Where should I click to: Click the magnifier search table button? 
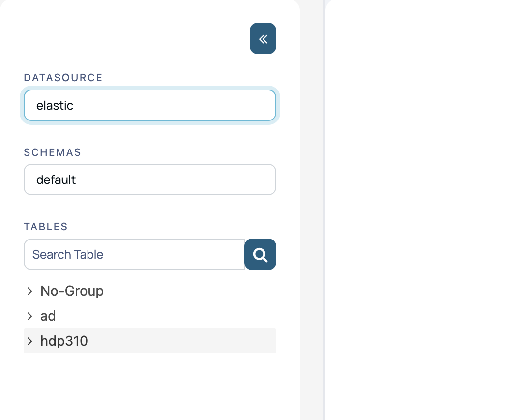(260, 254)
